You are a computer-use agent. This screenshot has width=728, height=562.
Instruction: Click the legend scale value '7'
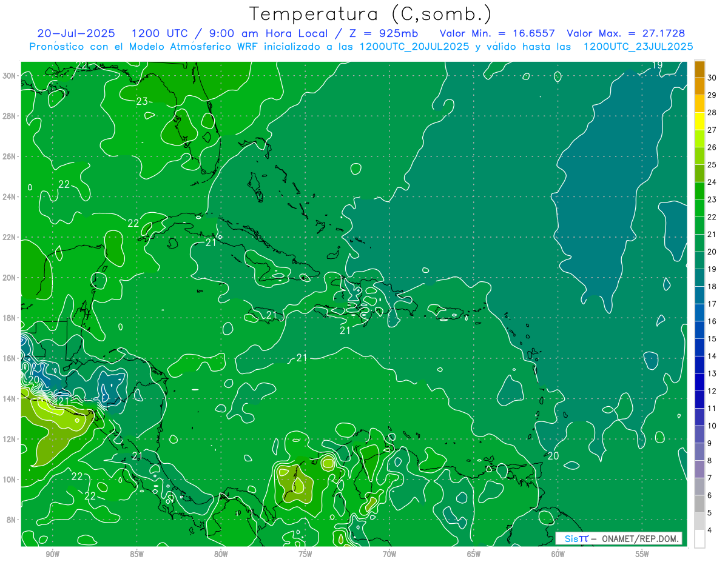(710, 478)
